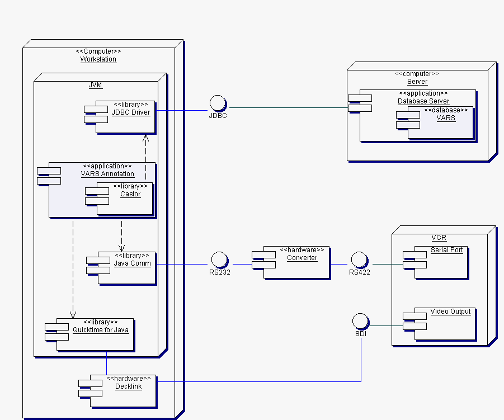This screenshot has width=504, height=420.
Task: Select the Database Server application label
Action: (x=423, y=101)
